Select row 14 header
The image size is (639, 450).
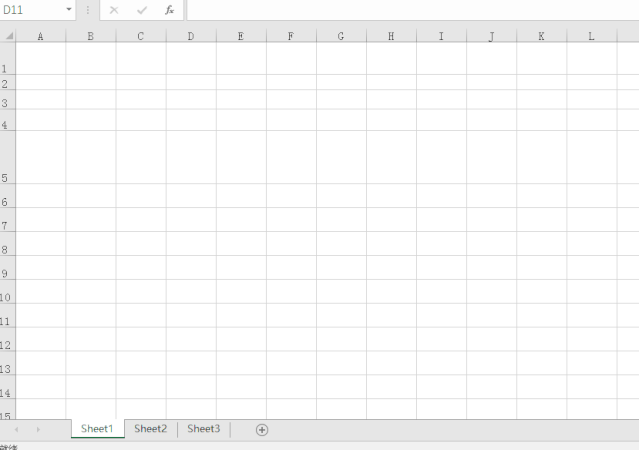pos(8,387)
